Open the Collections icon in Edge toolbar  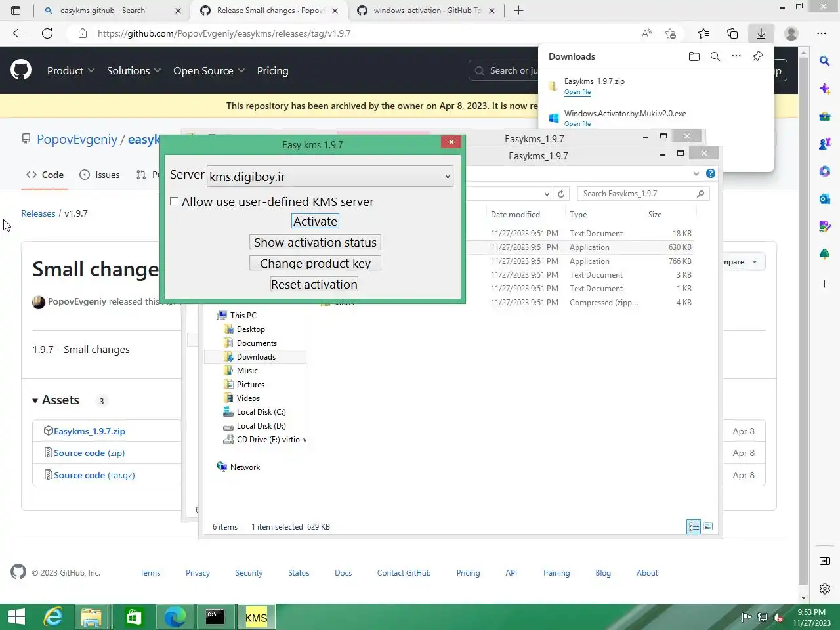click(x=732, y=33)
